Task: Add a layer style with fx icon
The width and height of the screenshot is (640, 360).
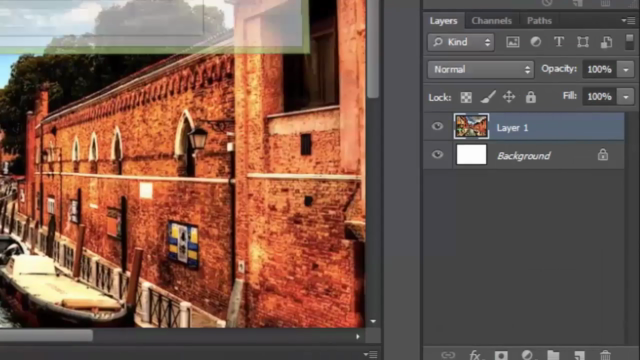Action: point(475,355)
